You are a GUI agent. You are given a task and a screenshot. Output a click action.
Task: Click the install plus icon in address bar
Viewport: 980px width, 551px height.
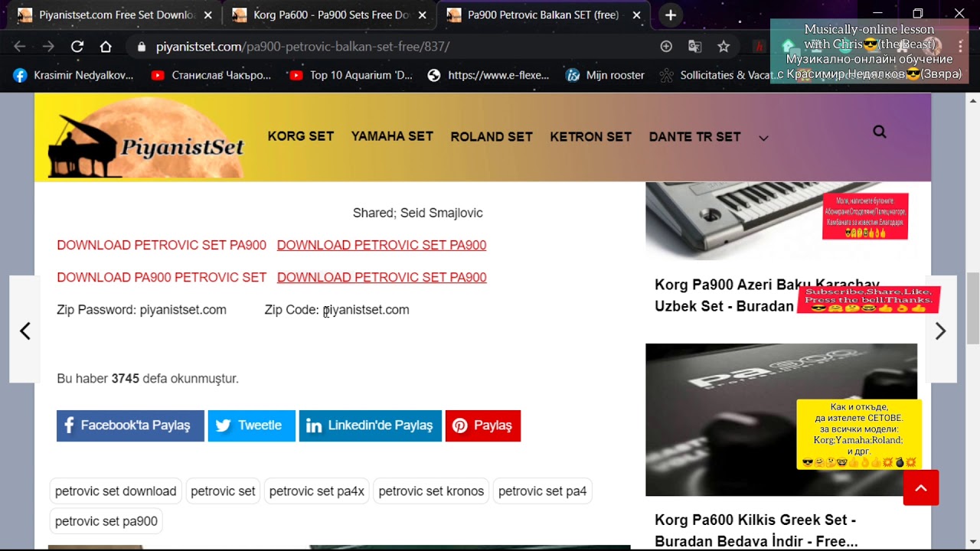coord(666,47)
